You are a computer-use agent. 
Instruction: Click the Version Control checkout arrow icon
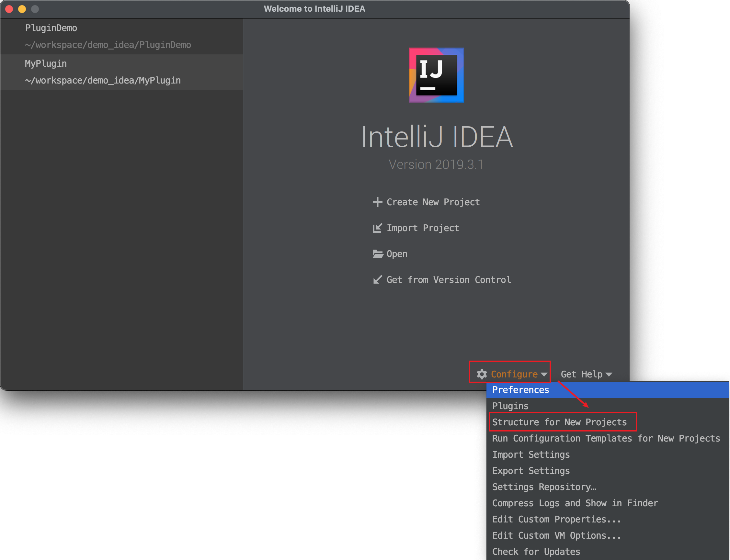[x=377, y=280]
